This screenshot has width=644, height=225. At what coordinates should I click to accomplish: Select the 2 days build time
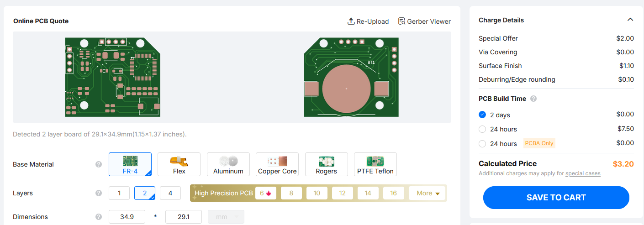coord(482,115)
